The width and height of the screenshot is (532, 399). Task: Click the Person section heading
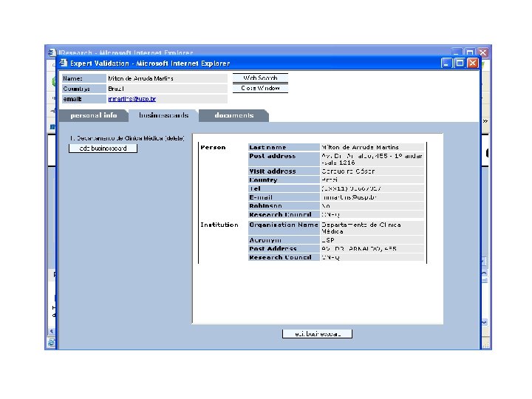pyautogui.click(x=213, y=147)
